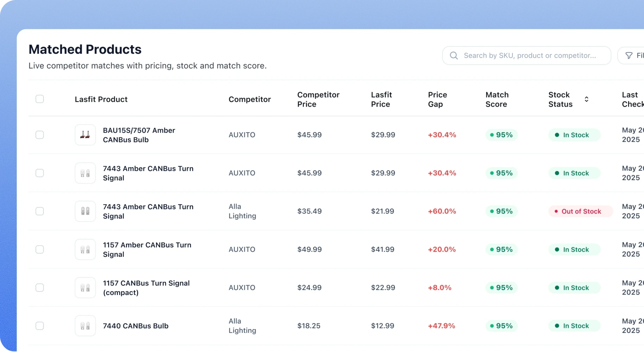Click the Price Gap column header
This screenshot has width=644, height=352.
[437, 99]
